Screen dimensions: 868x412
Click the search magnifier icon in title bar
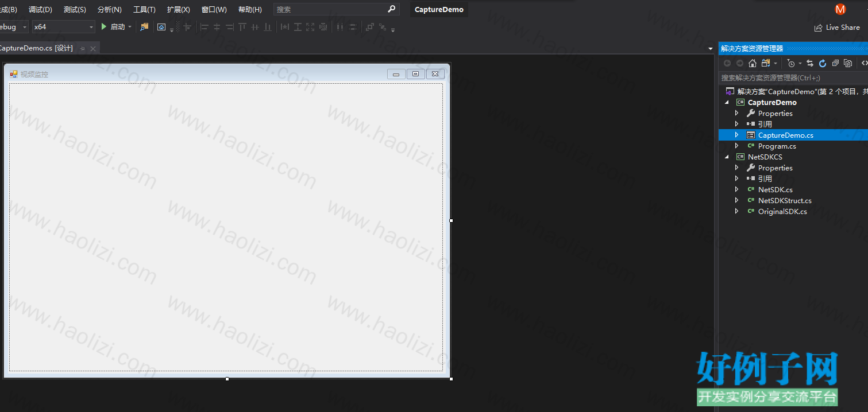pyautogui.click(x=392, y=9)
